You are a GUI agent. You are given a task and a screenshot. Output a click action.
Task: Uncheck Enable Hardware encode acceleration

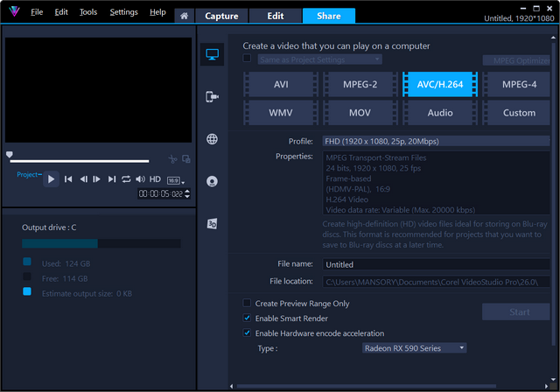click(247, 333)
